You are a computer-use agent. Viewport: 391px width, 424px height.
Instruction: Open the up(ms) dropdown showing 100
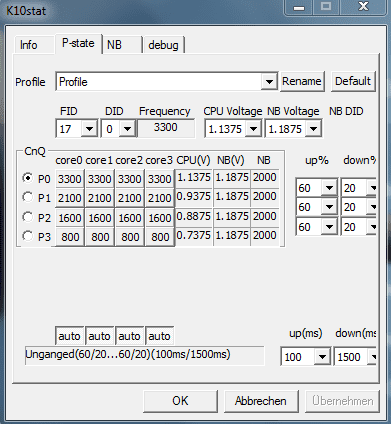[322, 357]
